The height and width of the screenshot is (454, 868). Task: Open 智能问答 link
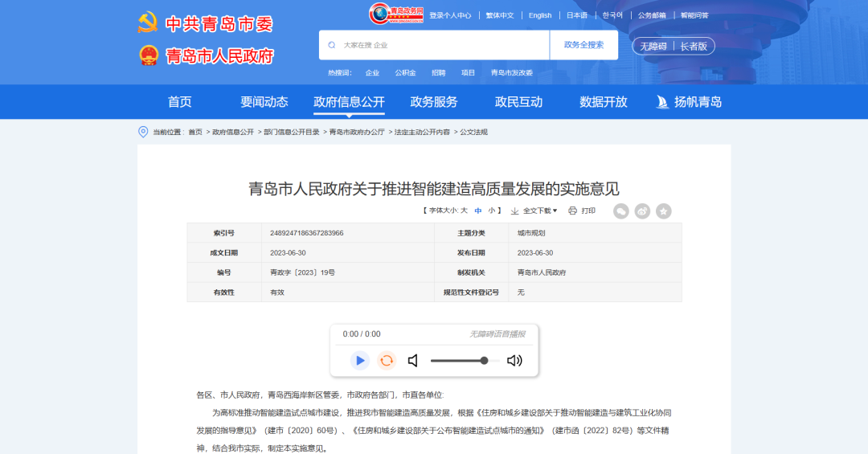(694, 15)
